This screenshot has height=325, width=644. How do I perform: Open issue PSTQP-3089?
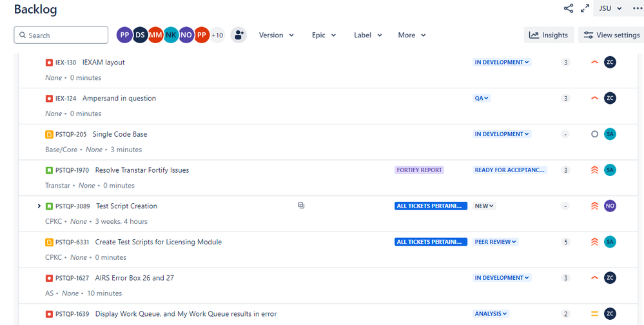pyautogui.click(x=73, y=206)
